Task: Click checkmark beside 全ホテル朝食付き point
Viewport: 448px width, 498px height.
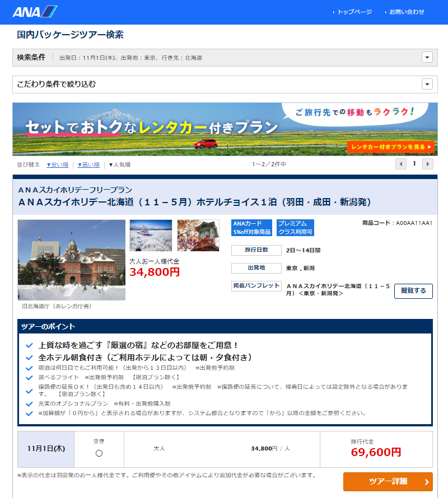Action: pyautogui.click(x=29, y=358)
